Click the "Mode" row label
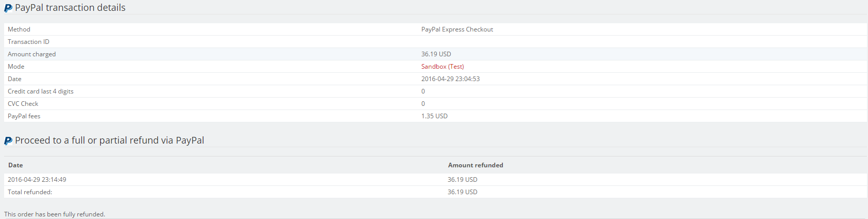 coord(16,67)
